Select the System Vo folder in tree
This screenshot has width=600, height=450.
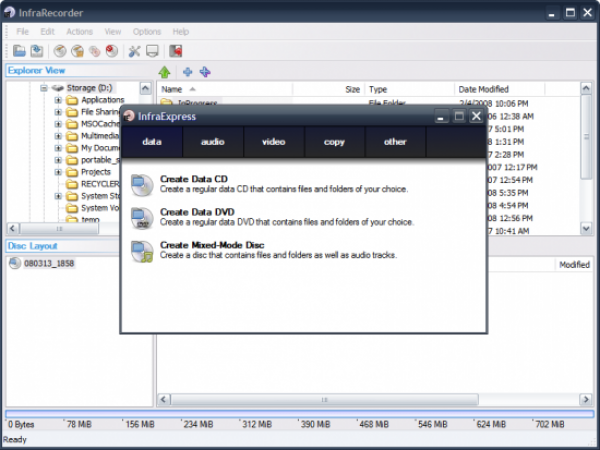[x=93, y=208]
